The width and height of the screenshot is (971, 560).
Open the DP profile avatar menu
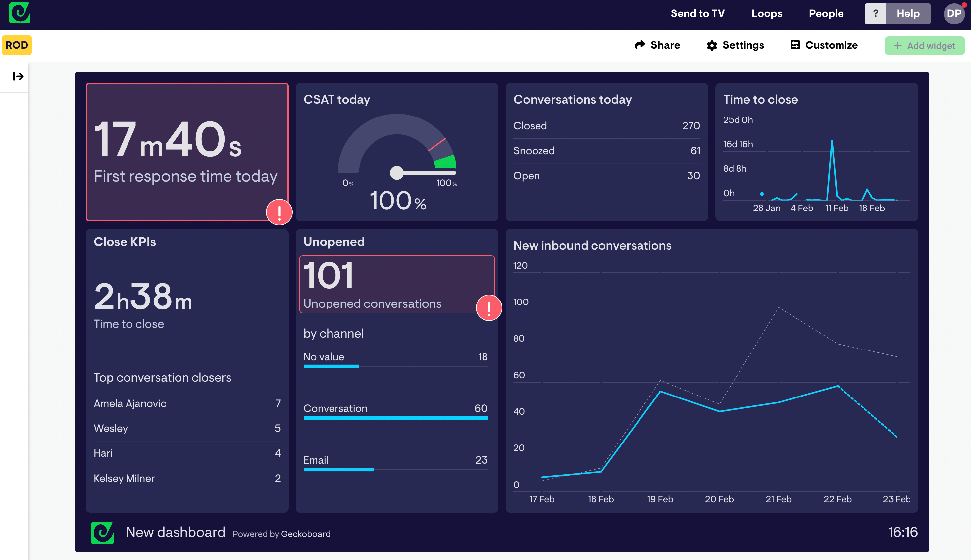[954, 14]
